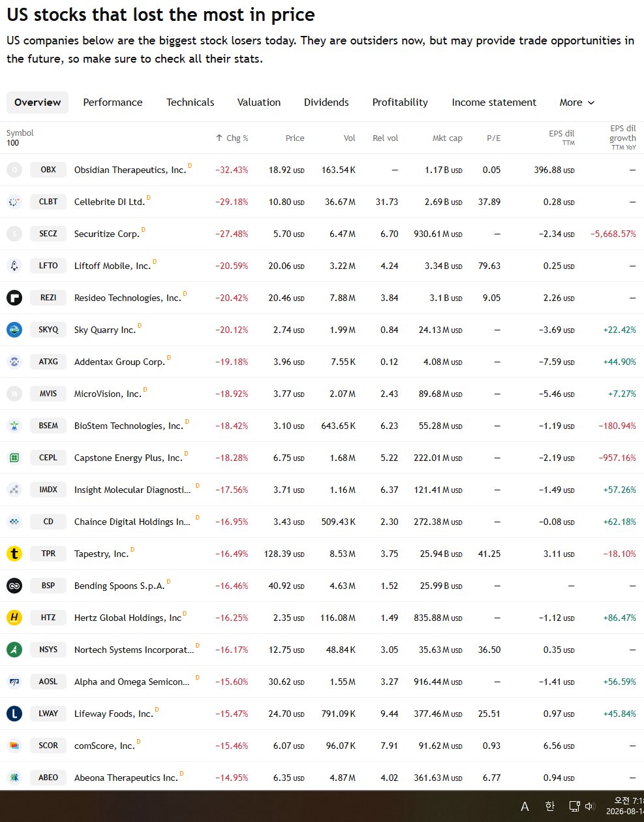
Task: Open the Profitability tab
Action: coord(400,103)
